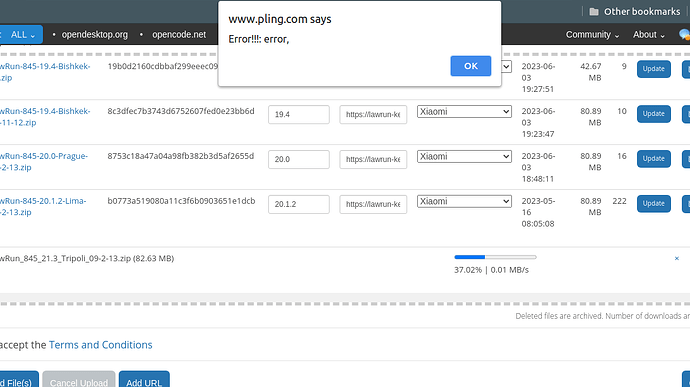Update the 19.4-Bishkek 11-12.zip file
Viewport: 690px width, 387px height.
pyautogui.click(x=653, y=114)
